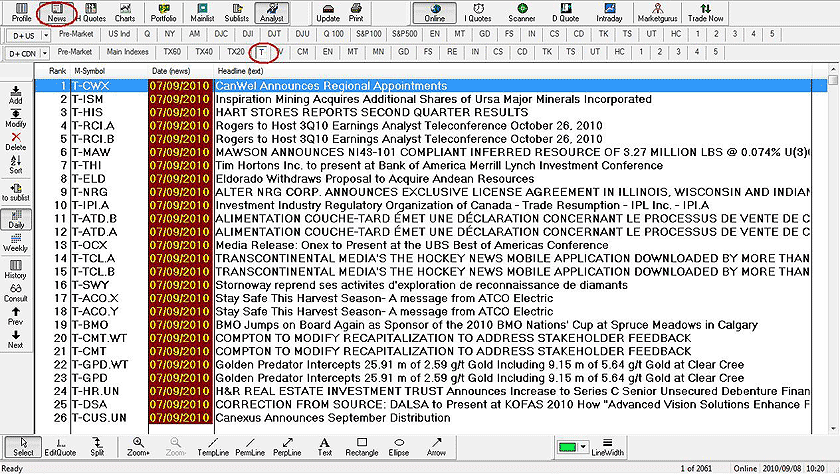The image size is (840, 474).
Task: Open the History sidebar icon
Action: (x=16, y=269)
